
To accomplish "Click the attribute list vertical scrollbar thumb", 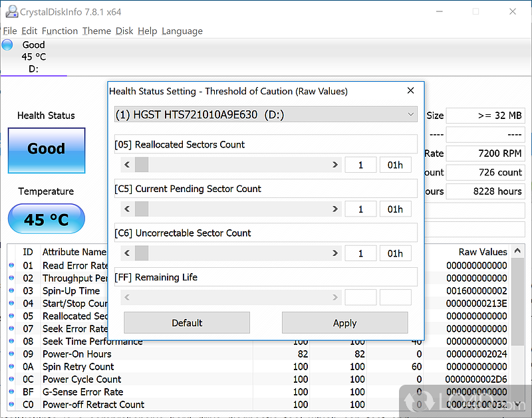I will click(517, 302).
